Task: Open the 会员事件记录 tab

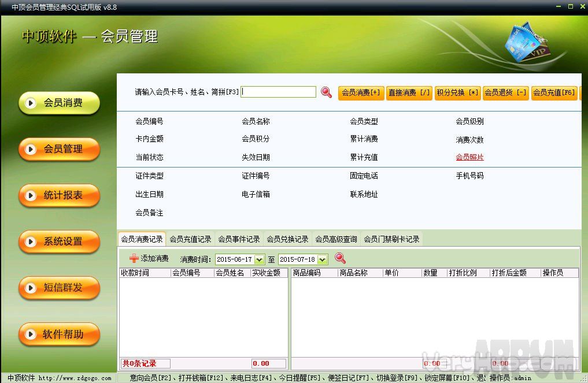Action: (x=239, y=239)
